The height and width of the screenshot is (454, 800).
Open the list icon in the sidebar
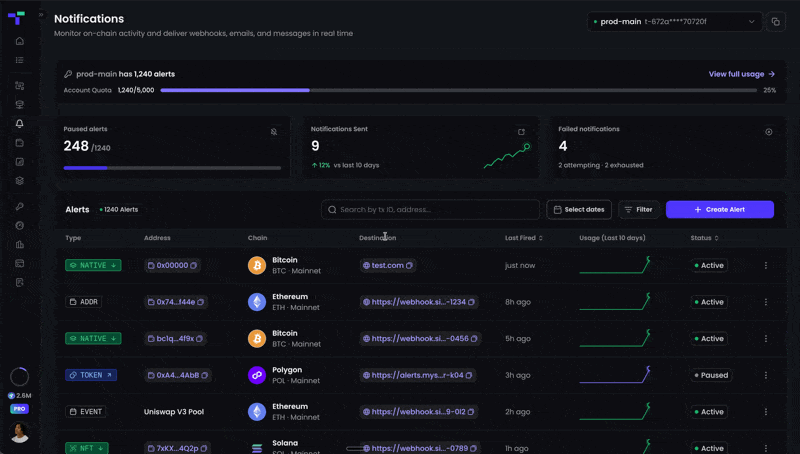tap(19, 60)
